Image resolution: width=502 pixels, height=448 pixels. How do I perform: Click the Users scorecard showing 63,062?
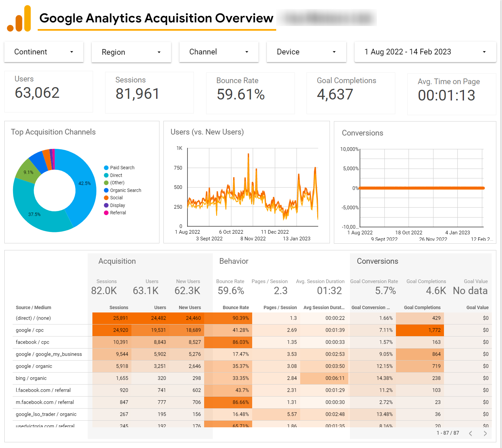(49, 91)
